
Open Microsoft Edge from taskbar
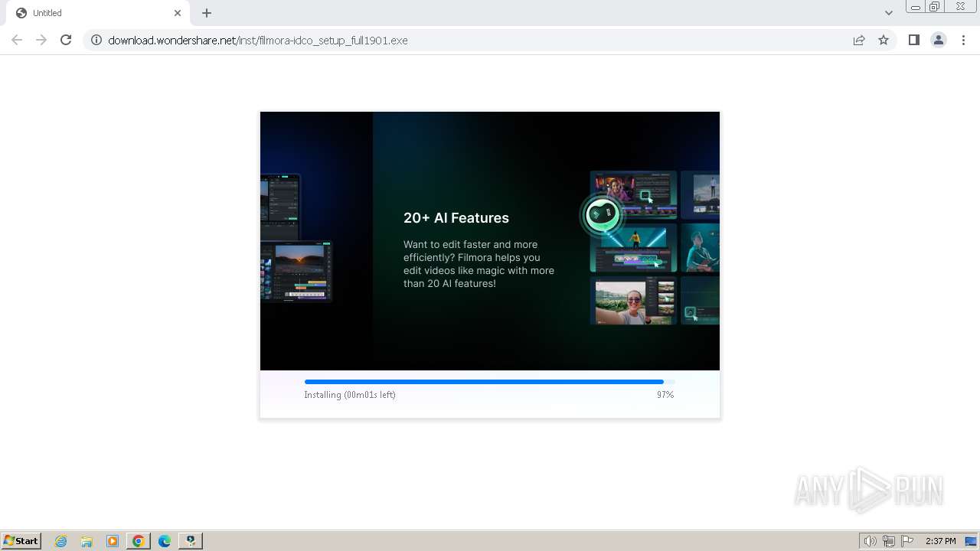[165, 541]
